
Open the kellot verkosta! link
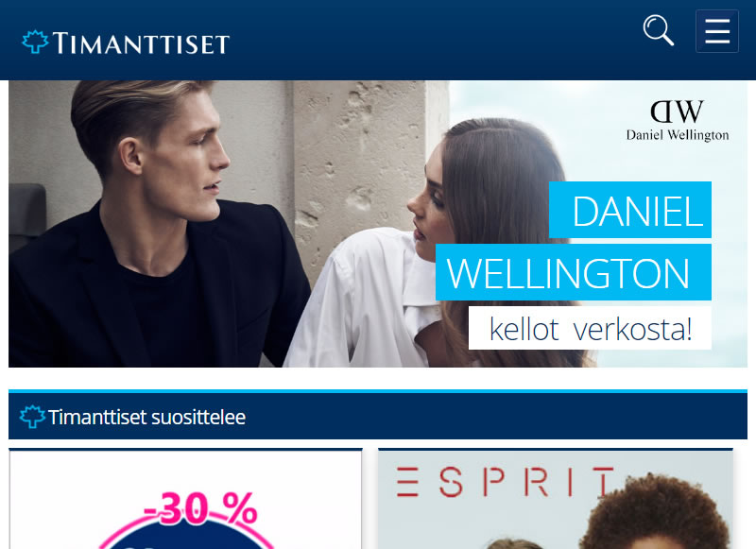tap(590, 328)
